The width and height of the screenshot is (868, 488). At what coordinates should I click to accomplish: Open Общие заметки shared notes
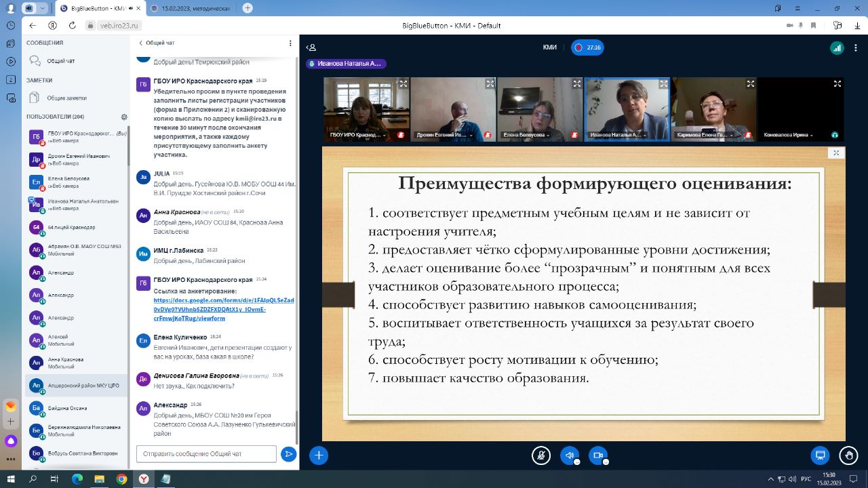pos(66,98)
